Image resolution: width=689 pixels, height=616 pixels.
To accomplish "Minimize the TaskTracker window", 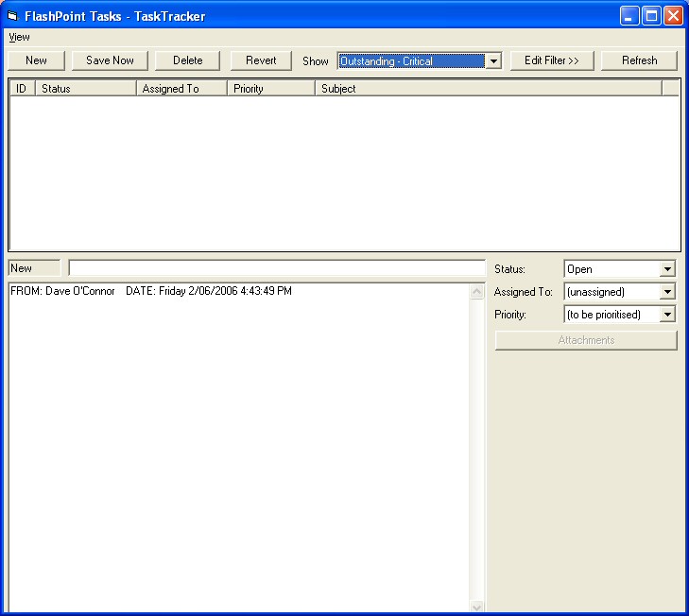I will click(x=629, y=16).
